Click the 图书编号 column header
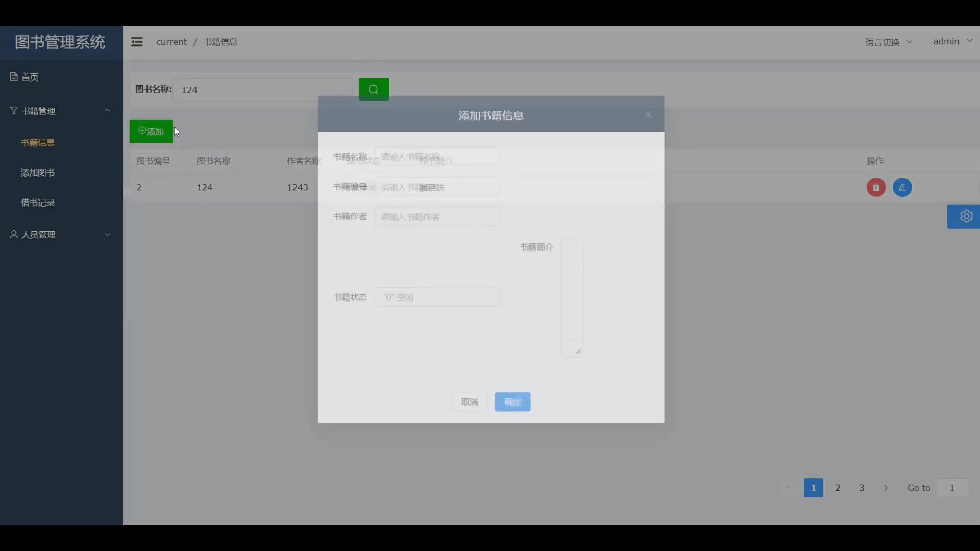Screen dimensions: 980x551 tap(153, 161)
